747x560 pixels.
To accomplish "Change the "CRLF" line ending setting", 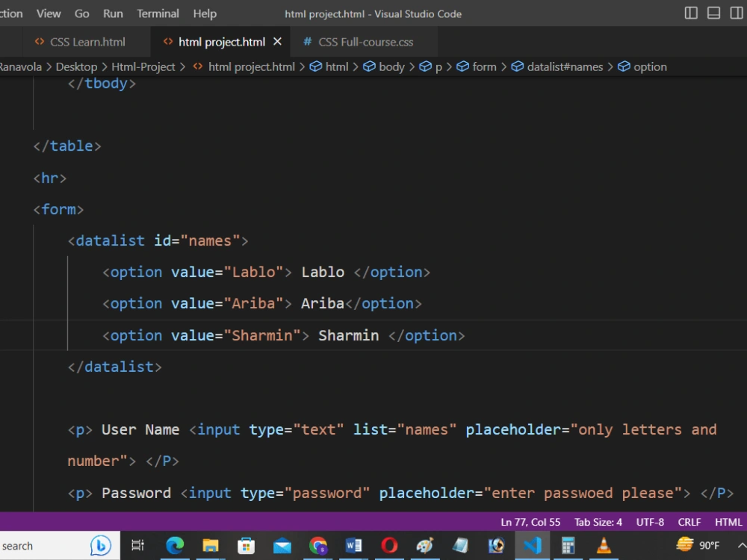I will 689,522.
